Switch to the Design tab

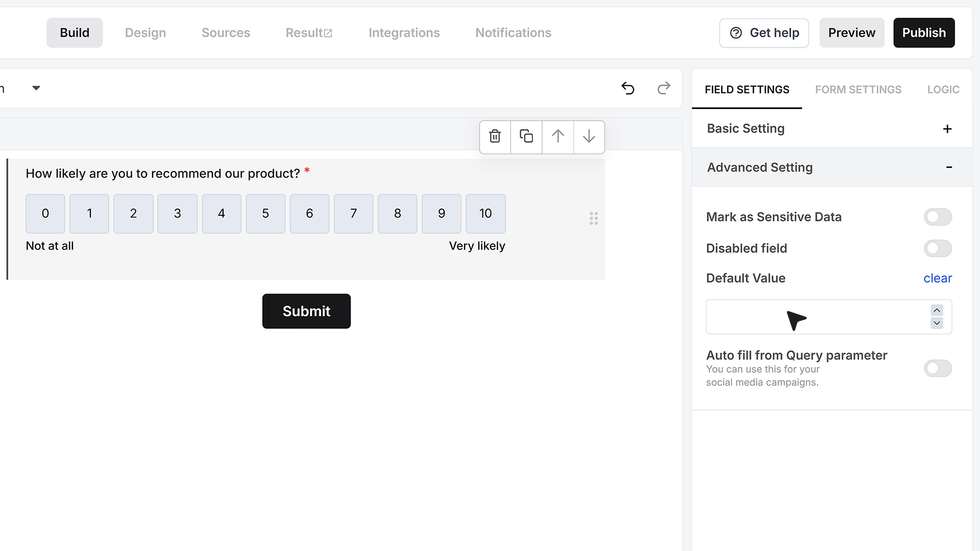pos(145,33)
